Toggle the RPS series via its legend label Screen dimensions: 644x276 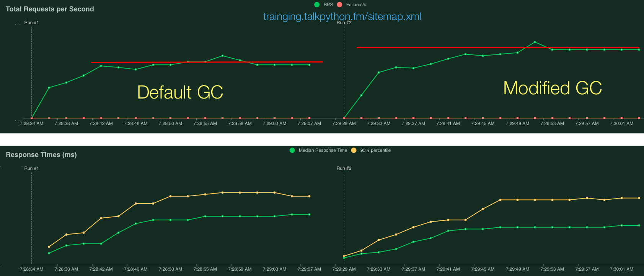(328, 5)
